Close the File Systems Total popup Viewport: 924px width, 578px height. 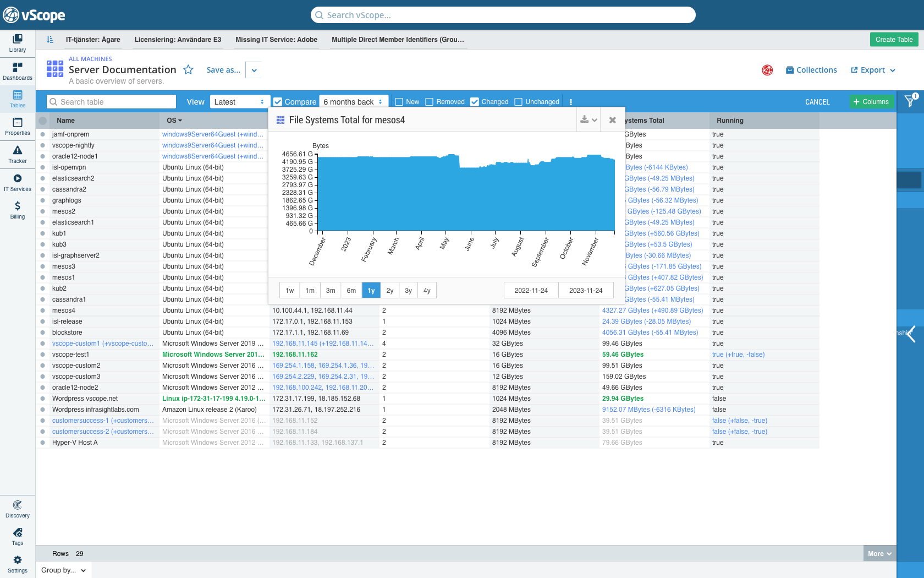click(612, 120)
